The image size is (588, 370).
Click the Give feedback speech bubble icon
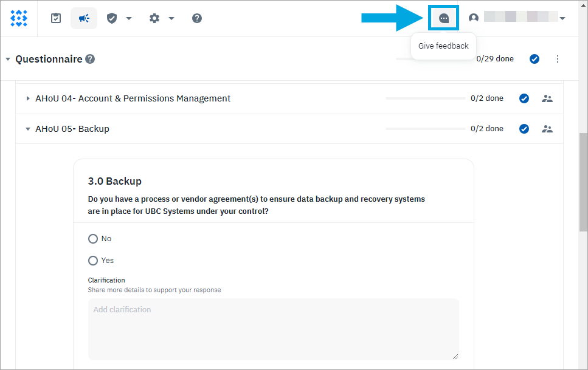[444, 18]
